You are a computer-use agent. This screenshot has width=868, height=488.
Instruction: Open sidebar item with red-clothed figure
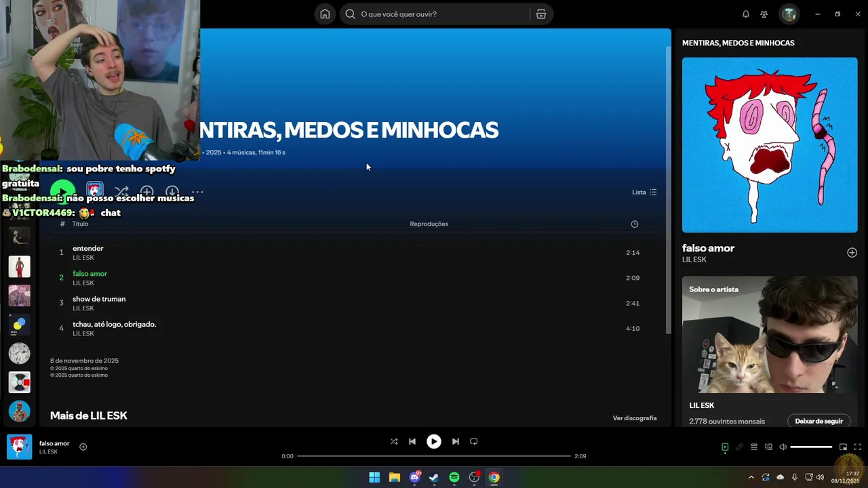19,266
